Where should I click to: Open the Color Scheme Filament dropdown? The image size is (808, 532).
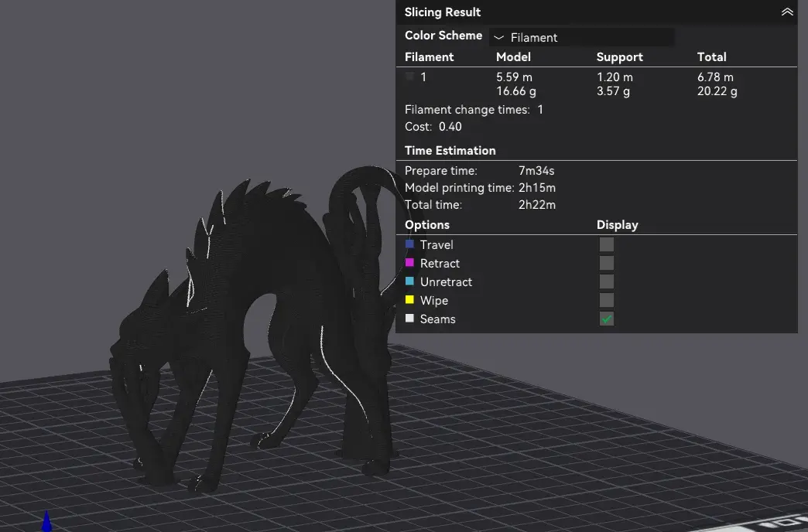tap(581, 37)
